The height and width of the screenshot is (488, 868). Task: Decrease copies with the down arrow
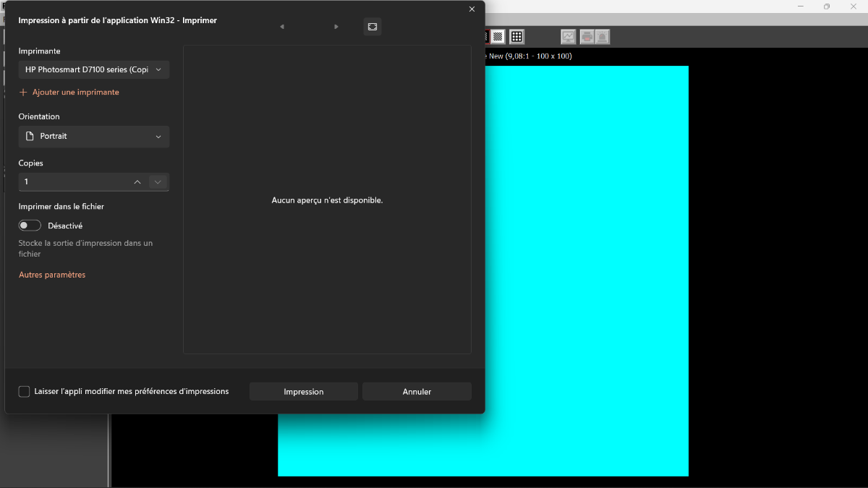(x=158, y=182)
